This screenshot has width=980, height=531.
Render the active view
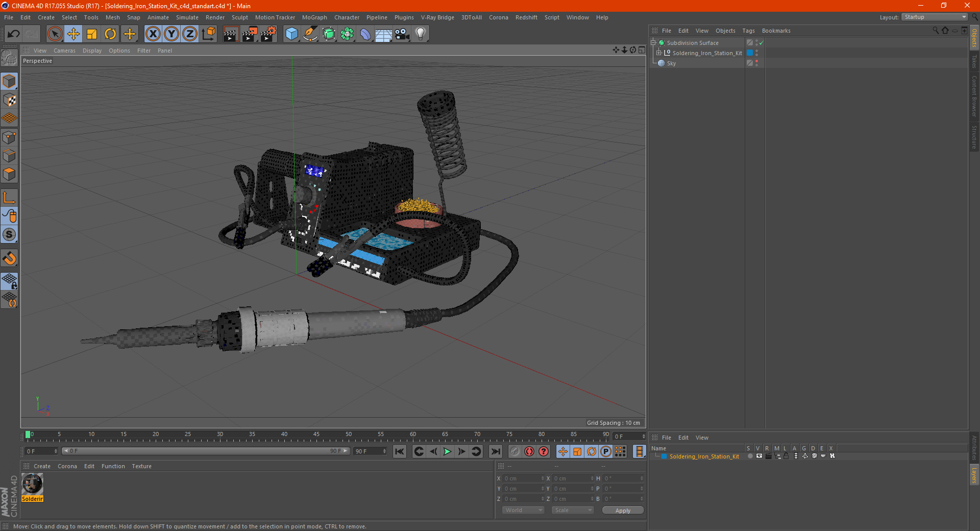[231, 34]
